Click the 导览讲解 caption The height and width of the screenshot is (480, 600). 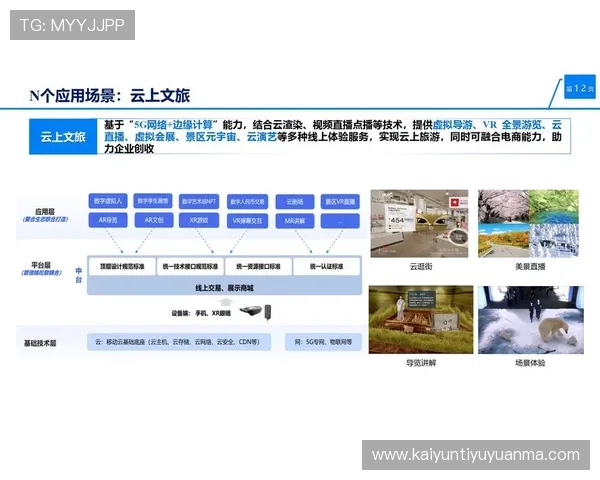pos(421,363)
